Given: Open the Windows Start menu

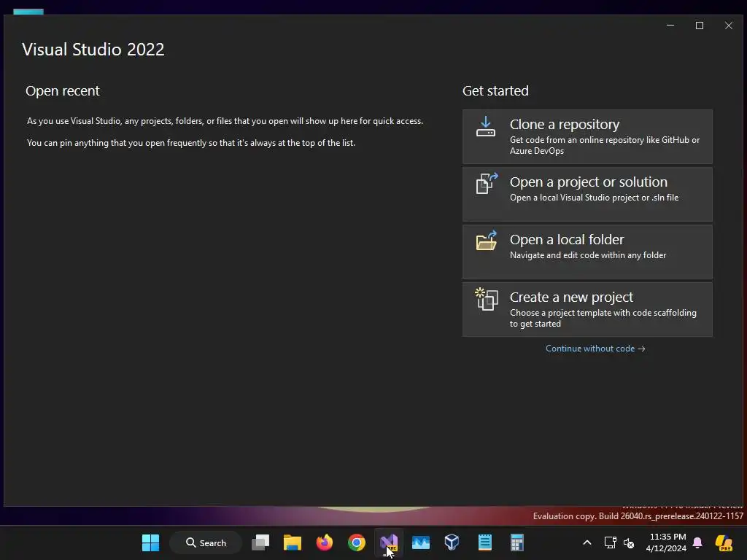Looking at the screenshot, I should pos(150,542).
